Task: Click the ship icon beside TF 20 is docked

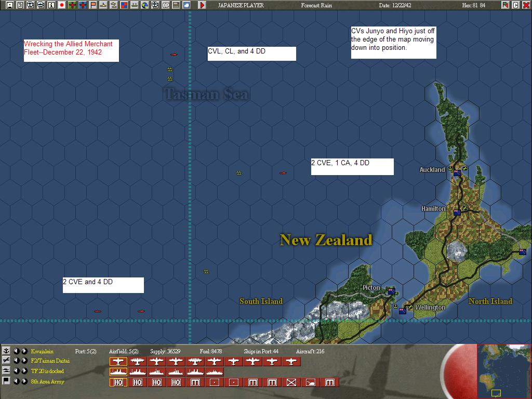Action: pyautogui.click(x=6, y=370)
